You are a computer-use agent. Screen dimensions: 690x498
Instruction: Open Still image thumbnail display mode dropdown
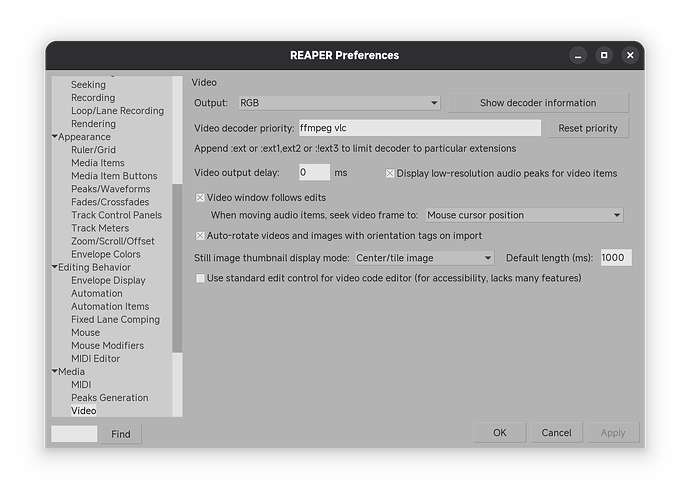pos(424,258)
